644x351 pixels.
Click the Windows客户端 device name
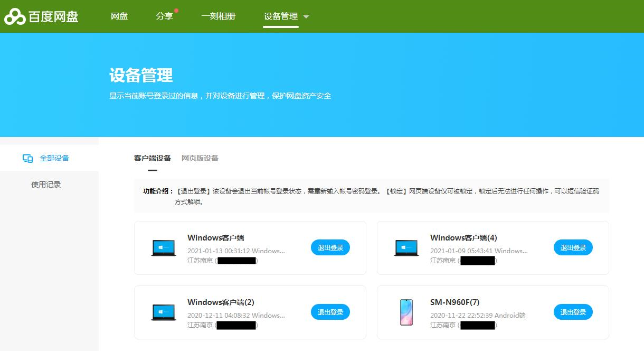point(216,238)
